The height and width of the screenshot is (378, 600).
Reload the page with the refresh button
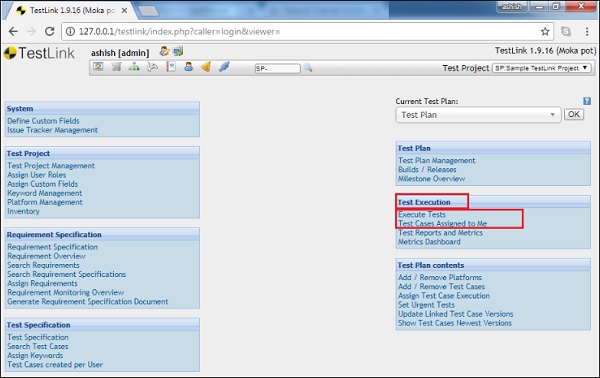[49, 31]
